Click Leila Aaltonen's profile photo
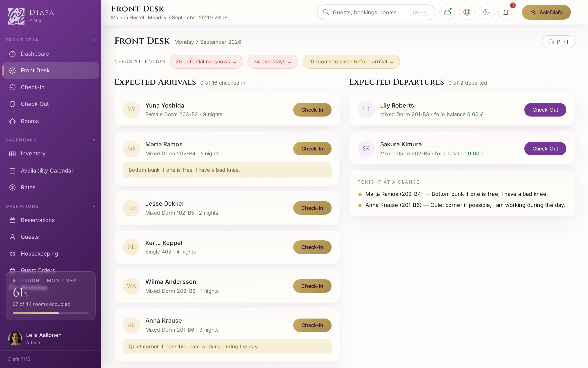 coord(15,338)
